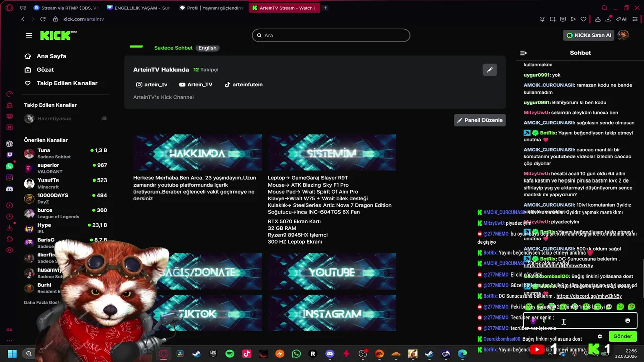
Task: Open Hazretiyasuo followed channel
Action: click(x=65, y=119)
